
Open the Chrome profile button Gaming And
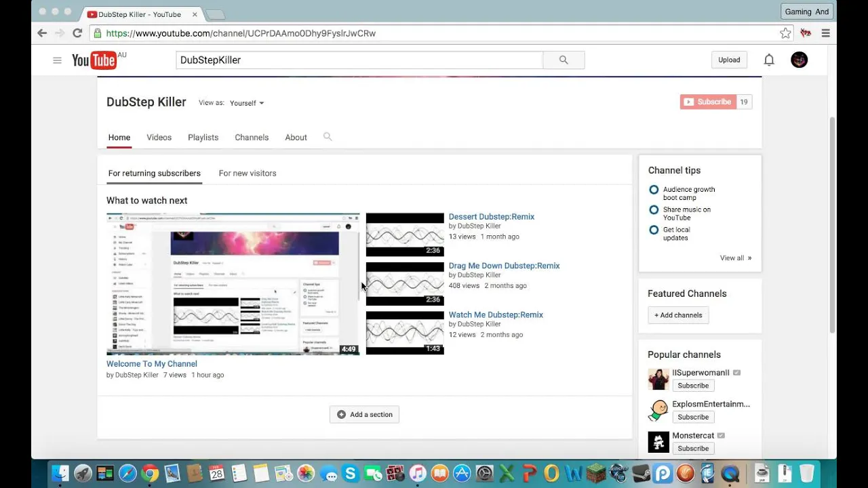[x=807, y=12]
